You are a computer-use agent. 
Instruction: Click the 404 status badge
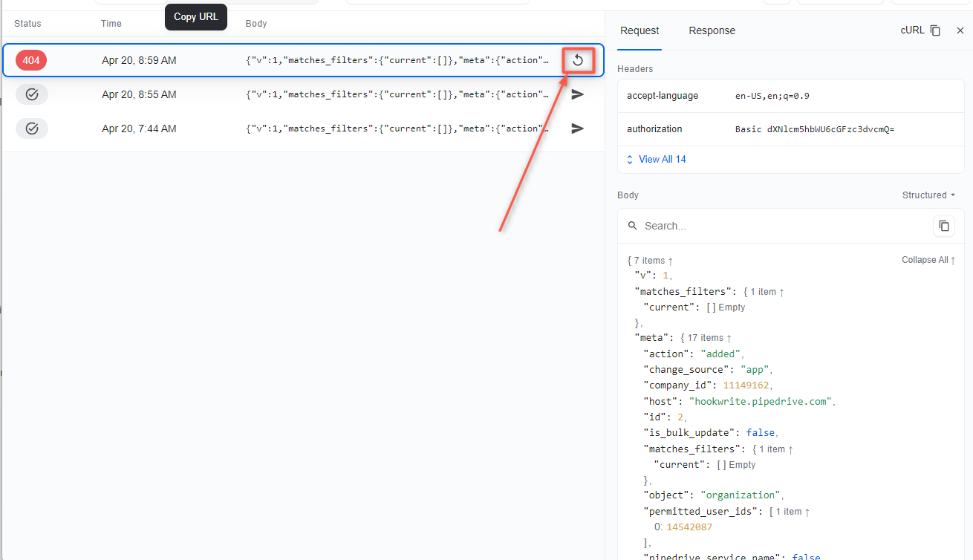click(30, 60)
